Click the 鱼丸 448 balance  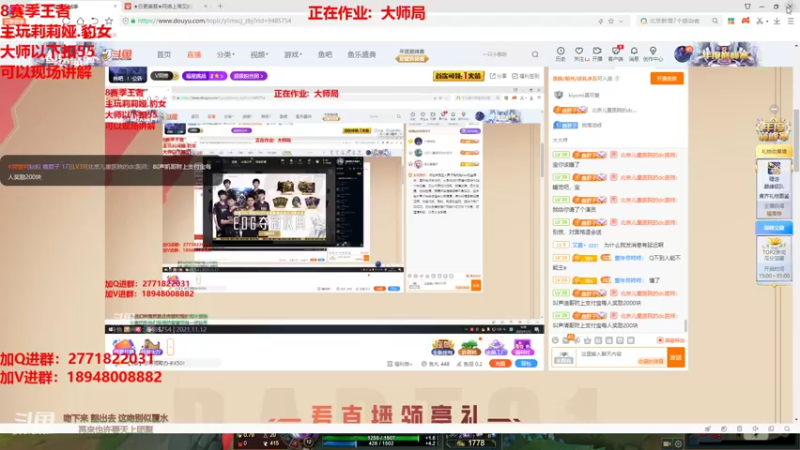435,364
